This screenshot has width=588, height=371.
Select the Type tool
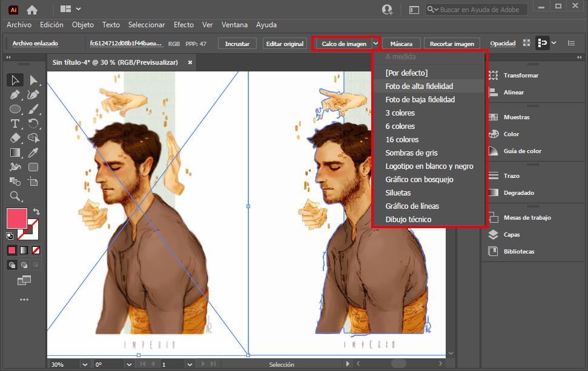click(15, 123)
